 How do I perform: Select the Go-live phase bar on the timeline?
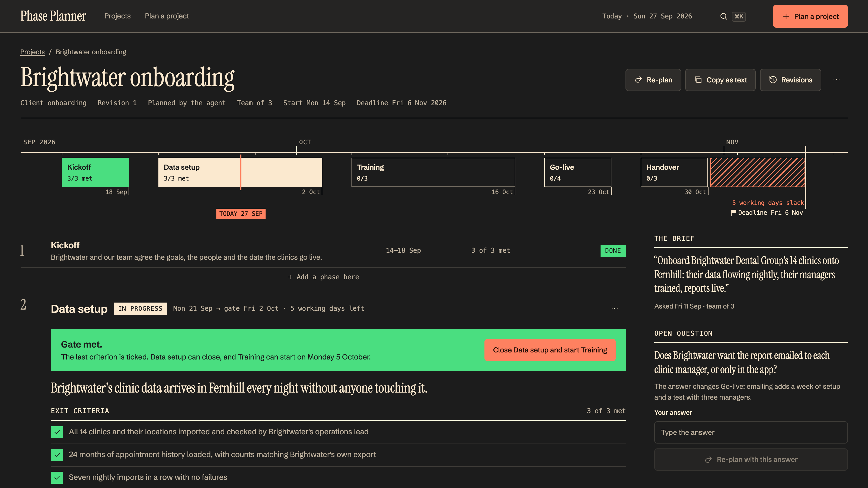click(577, 172)
